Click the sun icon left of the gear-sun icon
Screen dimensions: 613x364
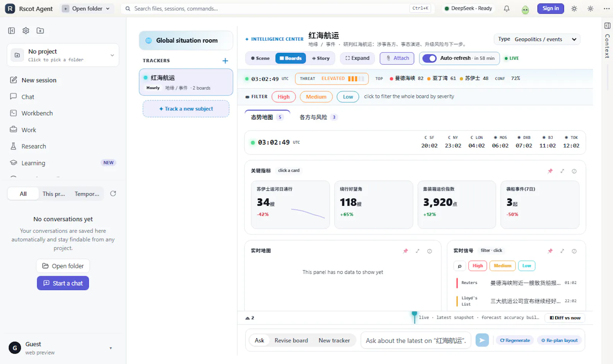574,8
